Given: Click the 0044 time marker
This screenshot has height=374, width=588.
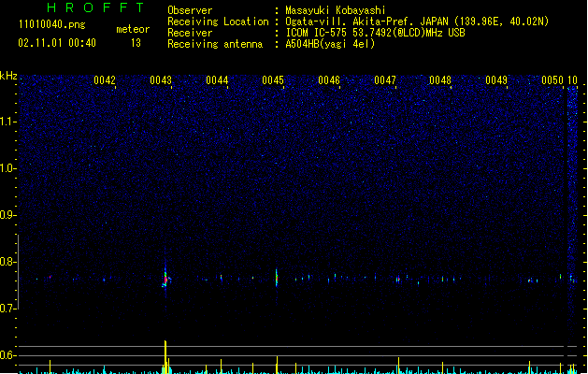Looking at the screenshot, I should click(217, 80).
